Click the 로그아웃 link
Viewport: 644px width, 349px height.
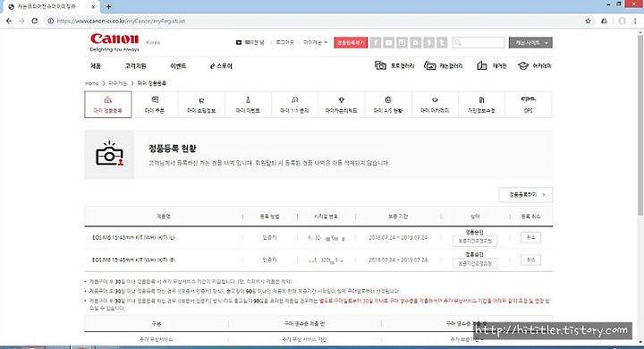pos(284,42)
